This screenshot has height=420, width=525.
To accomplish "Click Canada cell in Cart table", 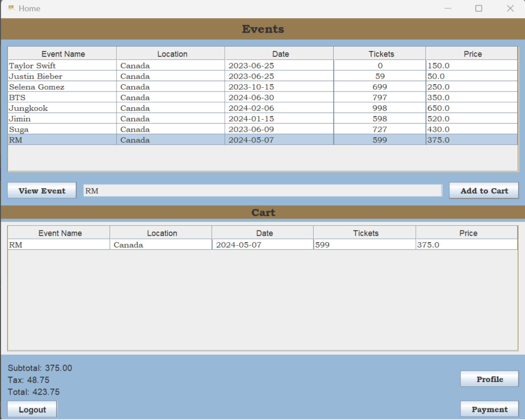I will 161,245.
